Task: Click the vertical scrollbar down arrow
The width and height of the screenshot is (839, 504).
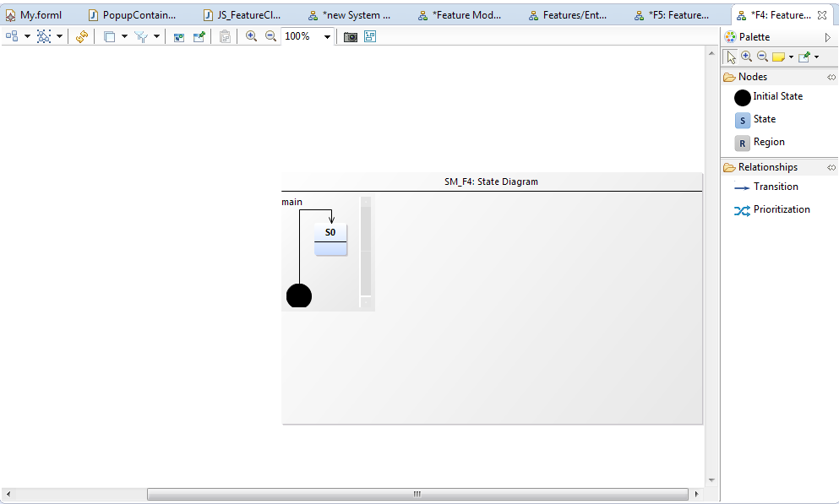Action: coord(711,480)
